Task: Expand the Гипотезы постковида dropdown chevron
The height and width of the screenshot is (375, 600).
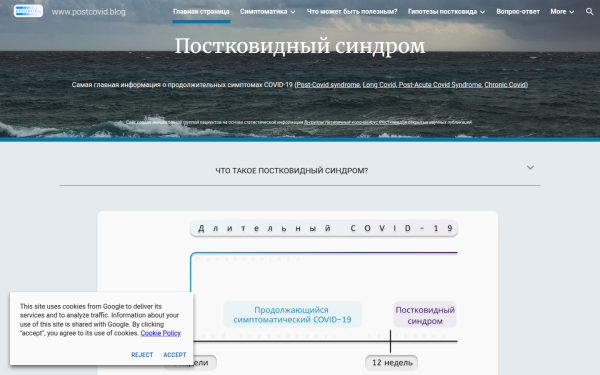Action: click(x=483, y=12)
